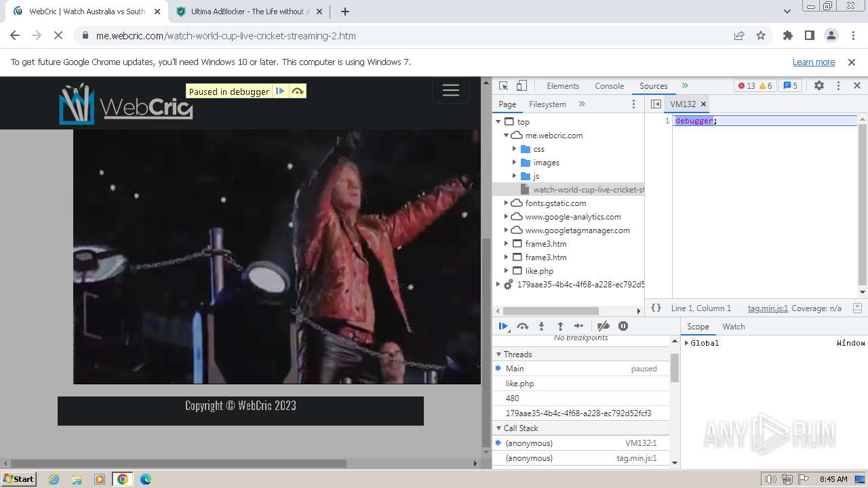Open the DevTools settings gear
Screen dimensions: 868x488
click(x=819, y=85)
